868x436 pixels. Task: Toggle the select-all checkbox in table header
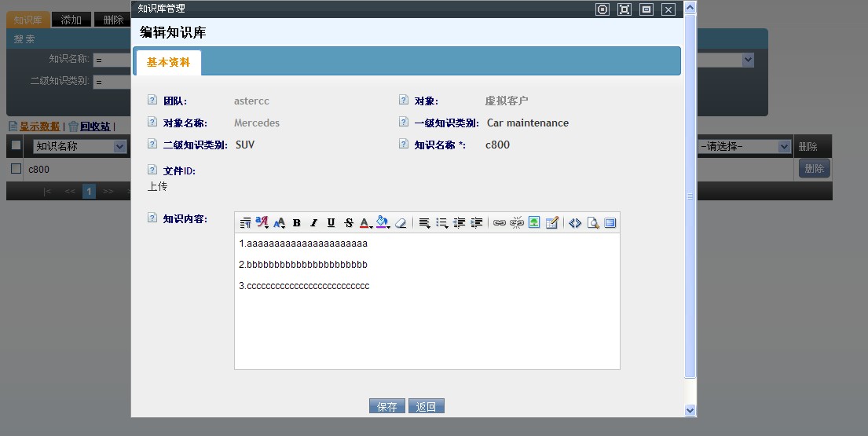(16, 145)
